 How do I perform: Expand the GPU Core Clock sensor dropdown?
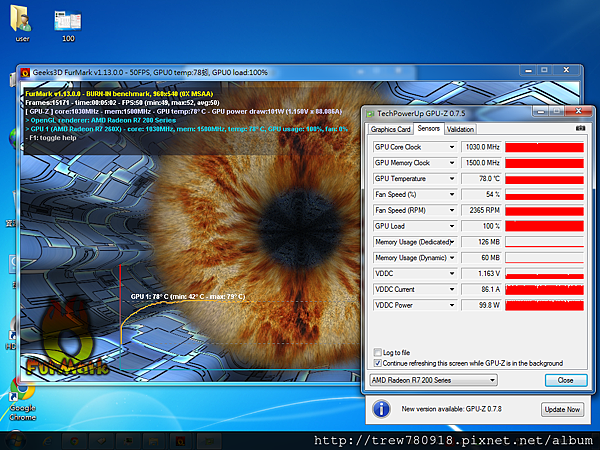click(452, 147)
